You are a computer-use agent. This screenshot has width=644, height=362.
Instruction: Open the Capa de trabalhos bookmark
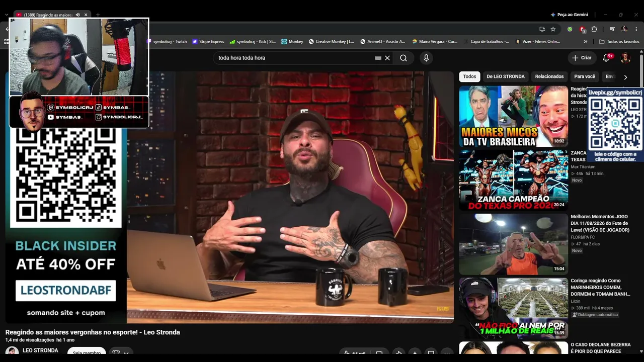tap(486, 42)
